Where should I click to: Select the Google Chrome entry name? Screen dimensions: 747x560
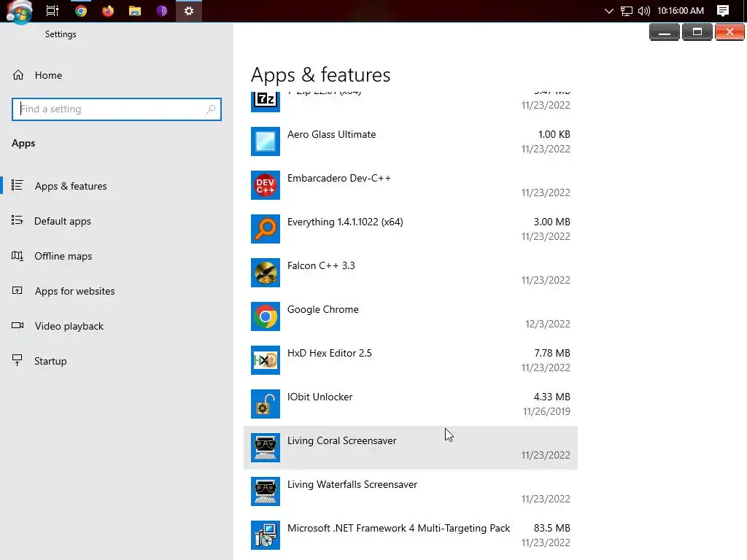[x=323, y=309]
